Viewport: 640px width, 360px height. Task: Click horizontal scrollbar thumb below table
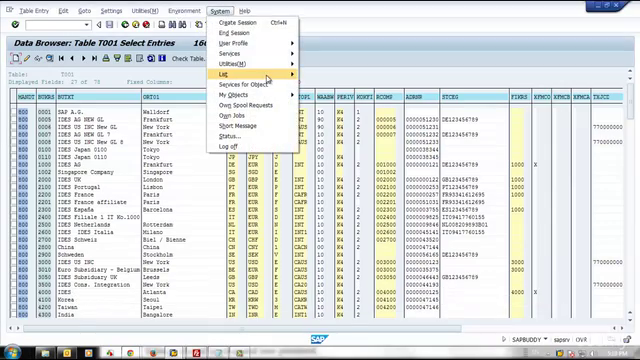tap(242, 328)
